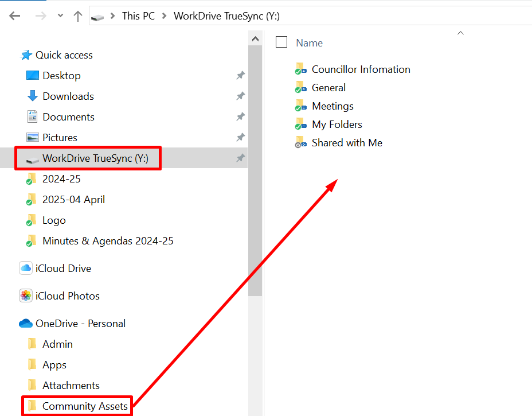Click the Shared with Me folder icon
This screenshot has height=416, width=532.
[300, 142]
